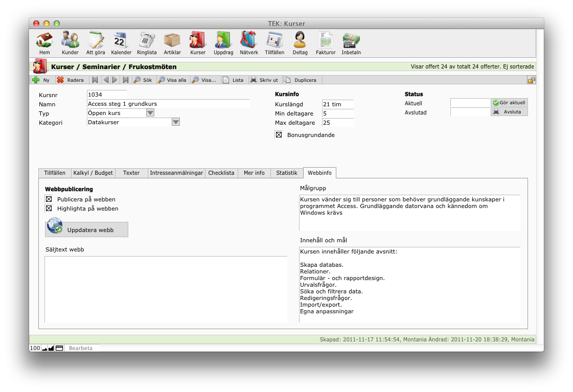The height and width of the screenshot is (392, 573).
Task: Open the Inbetaln payments icon
Action: 351,41
